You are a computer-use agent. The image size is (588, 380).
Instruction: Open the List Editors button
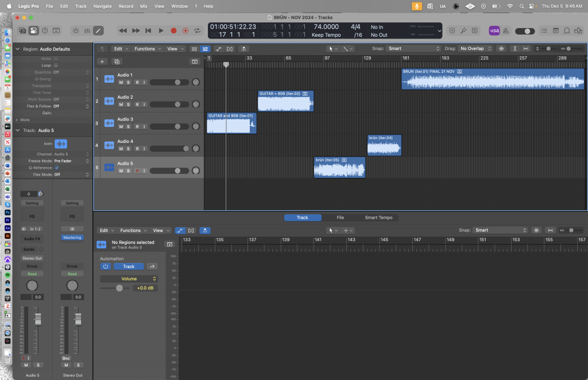pyautogui.click(x=544, y=31)
